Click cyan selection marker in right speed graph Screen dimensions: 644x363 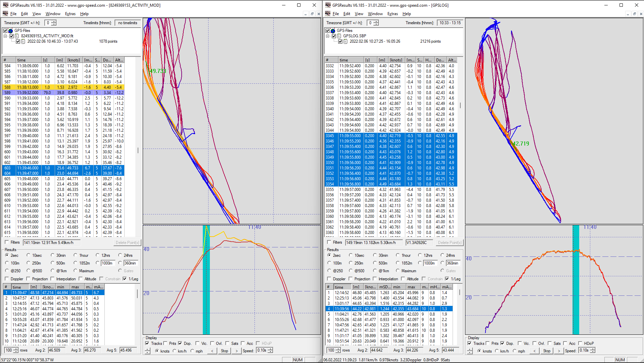(x=576, y=280)
